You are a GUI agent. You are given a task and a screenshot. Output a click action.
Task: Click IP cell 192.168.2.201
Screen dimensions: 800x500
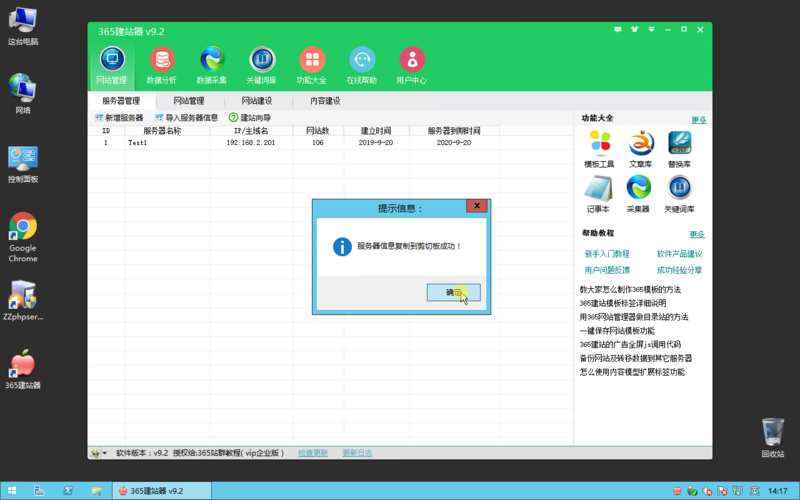[x=251, y=143]
